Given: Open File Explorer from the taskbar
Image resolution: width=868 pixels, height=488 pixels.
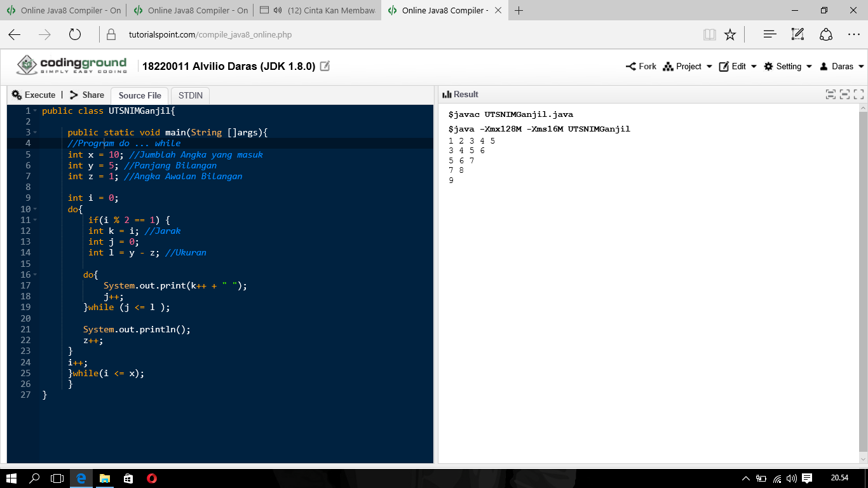Looking at the screenshot, I should tap(105, 478).
